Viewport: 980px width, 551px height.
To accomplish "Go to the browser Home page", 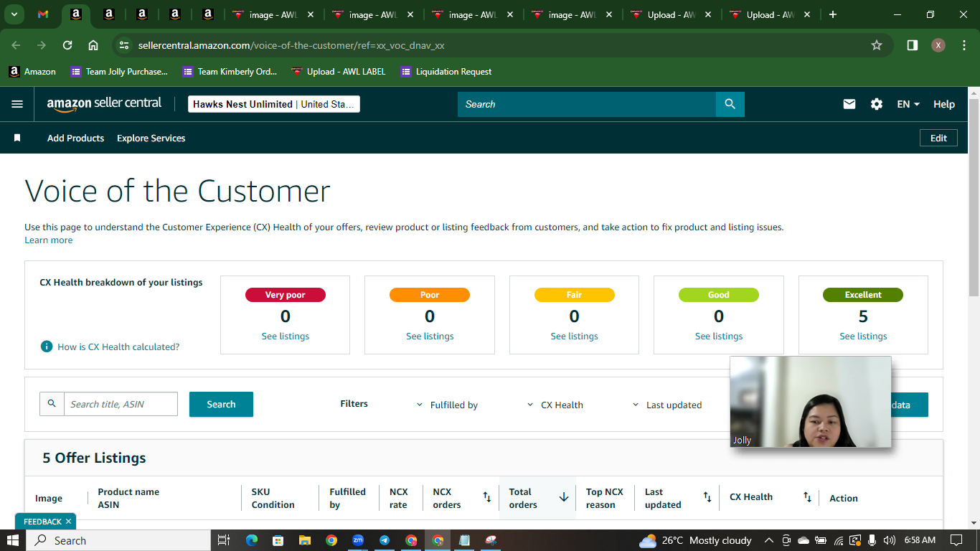I will (x=93, y=45).
